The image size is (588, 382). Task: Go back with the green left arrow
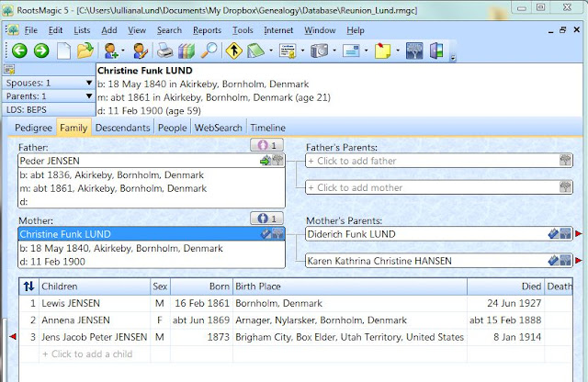click(19, 51)
